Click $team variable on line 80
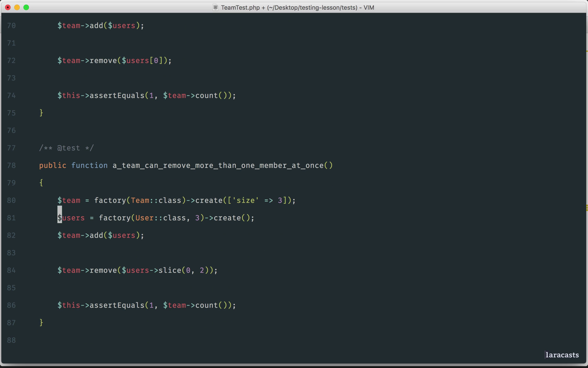 click(x=69, y=200)
